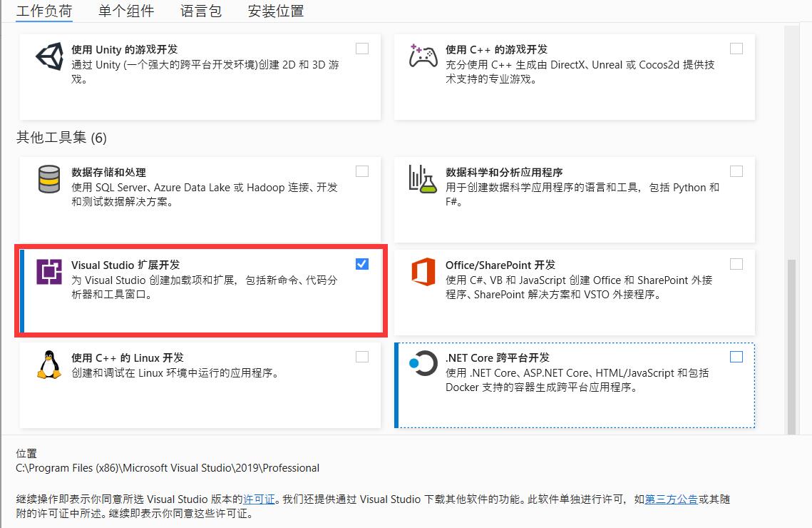
Task: Click the C++ game controller icon
Action: 423,56
